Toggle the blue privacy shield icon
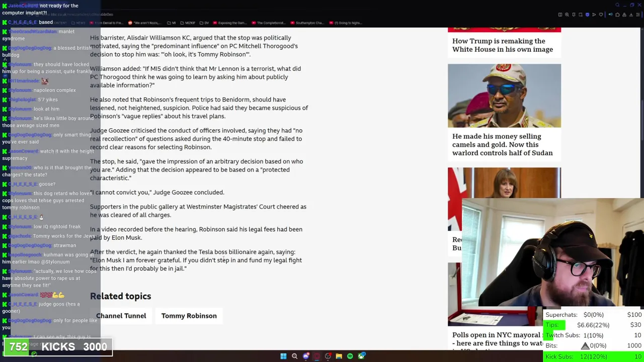Viewport: 644px width, 362px height. pos(587,15)
